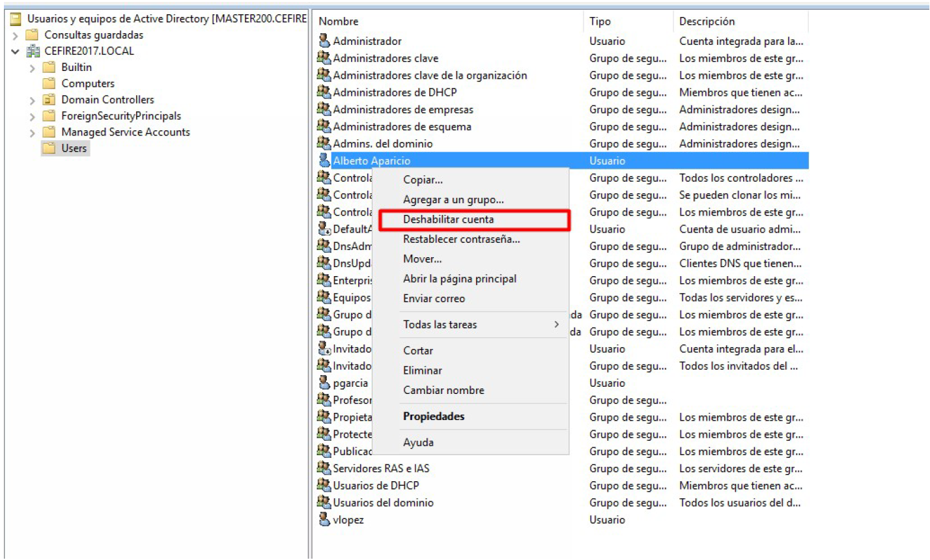Collapse the CEFIRE2017.LOCAL domain node
This screenshot has width=930, height=560.
(x=16, y=51)
